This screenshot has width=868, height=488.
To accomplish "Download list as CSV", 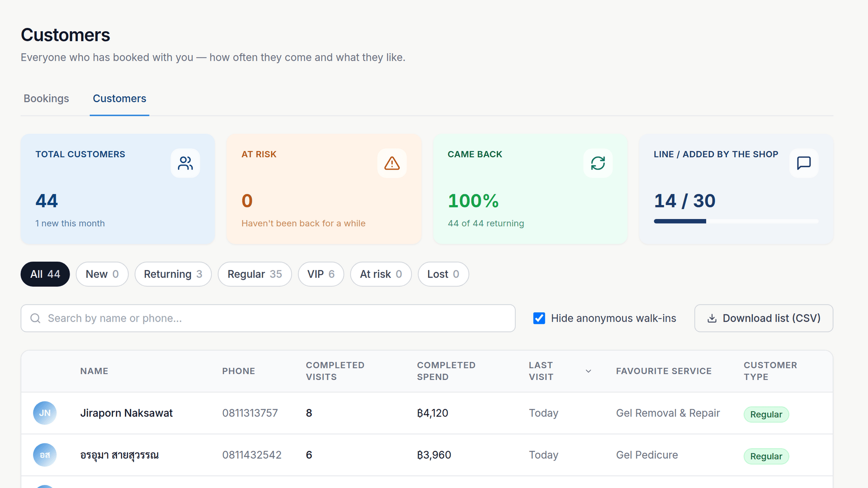I will [764, 318].
